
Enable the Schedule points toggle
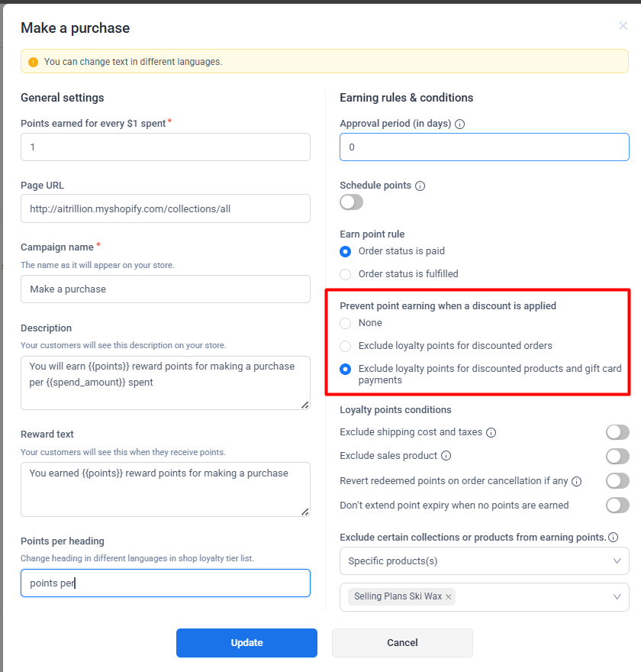(351, 202)
